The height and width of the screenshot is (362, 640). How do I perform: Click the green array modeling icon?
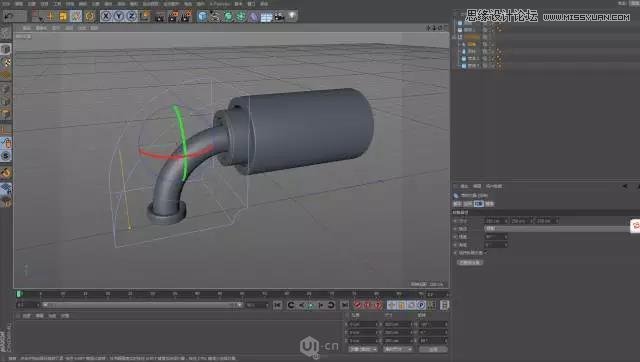241,16
